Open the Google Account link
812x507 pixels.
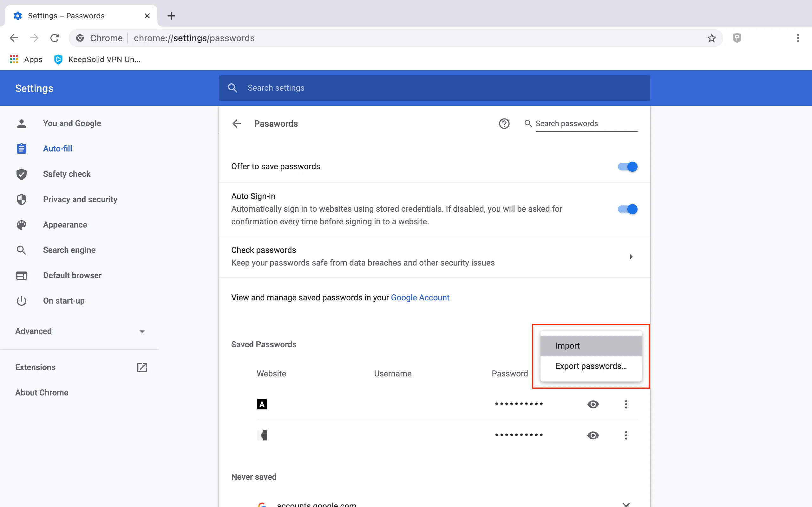pos(420,298)
